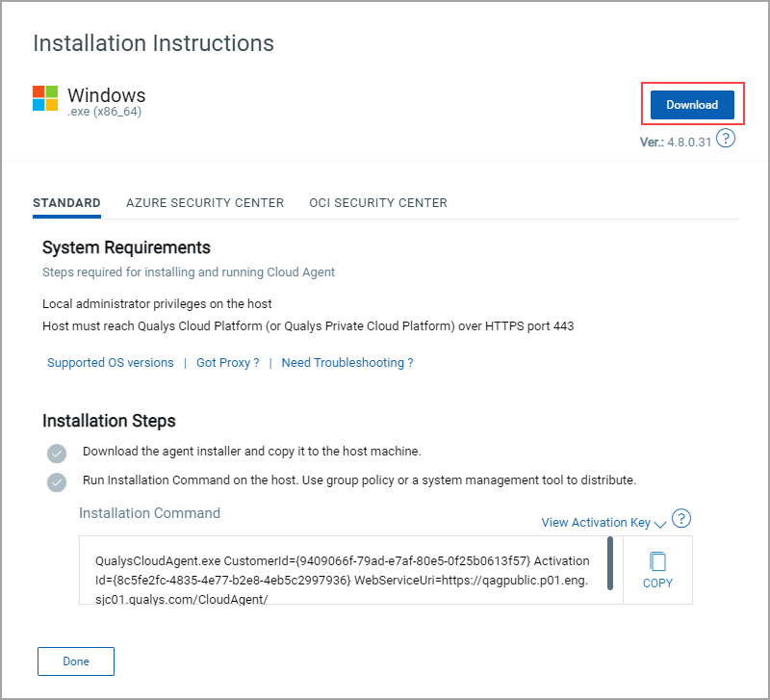Download the Windows agent installer
The width and height of the screenshot is (770, 700).
tap(692, 105)
